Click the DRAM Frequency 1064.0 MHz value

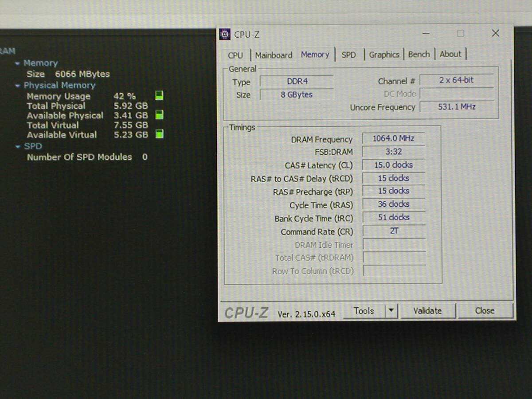click(393, 138)
